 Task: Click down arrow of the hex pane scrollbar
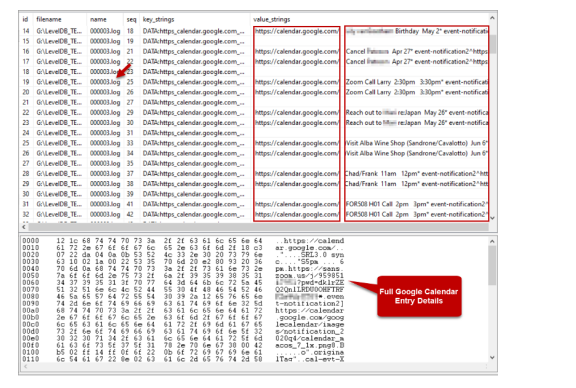(492, 358)
